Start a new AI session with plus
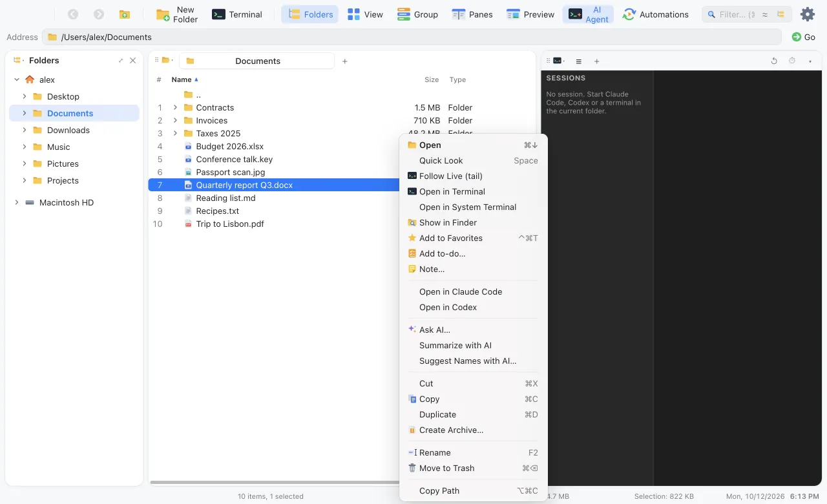Viewport: 827px width, 504px height. pos(597,61)
